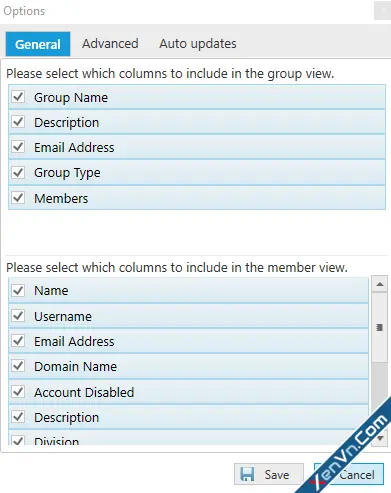The width and height of the screenshot is (391, 493).
Task: Select the member view Name label
Action: [x=51, y=291]
